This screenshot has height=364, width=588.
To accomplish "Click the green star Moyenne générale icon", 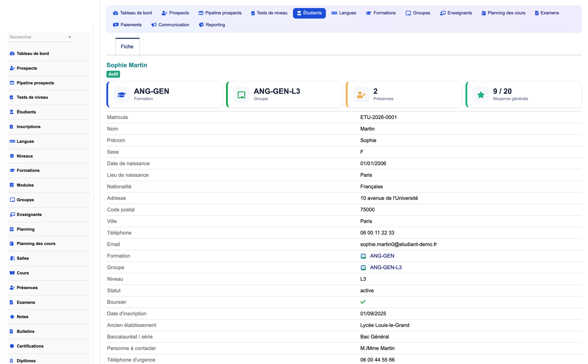I will (x=481, y=95).
